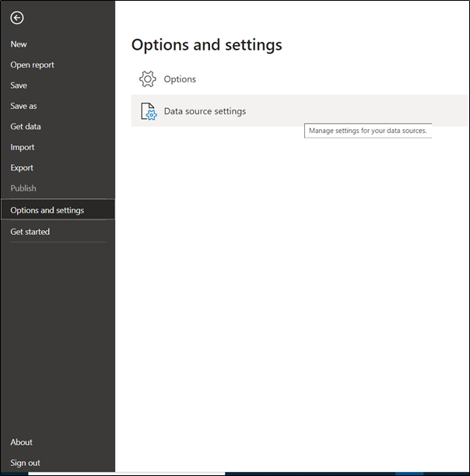The width and height of the screenshot is (470, 476).
Task: Open the About entry
Action: click(21, 443)
